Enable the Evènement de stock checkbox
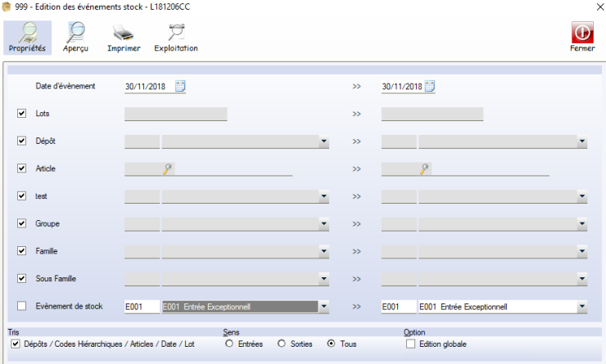This screenshot has width=606, height=364. pyautogui.click(x=22, y=307)
